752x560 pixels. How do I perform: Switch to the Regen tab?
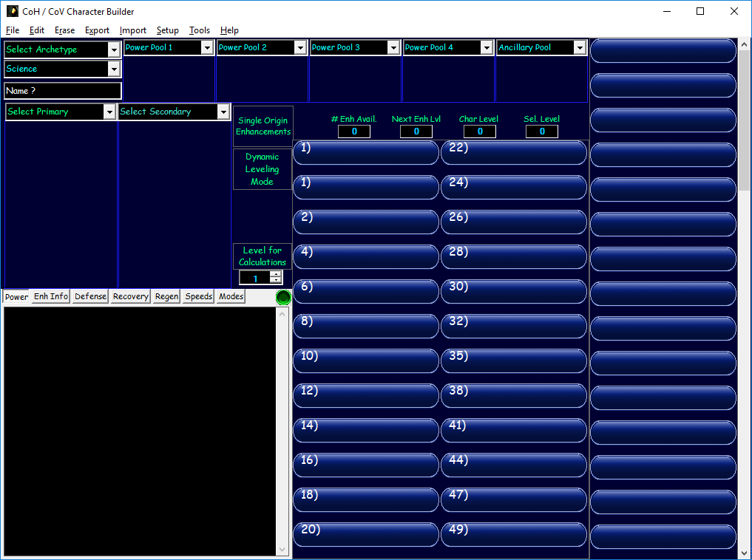166,296
